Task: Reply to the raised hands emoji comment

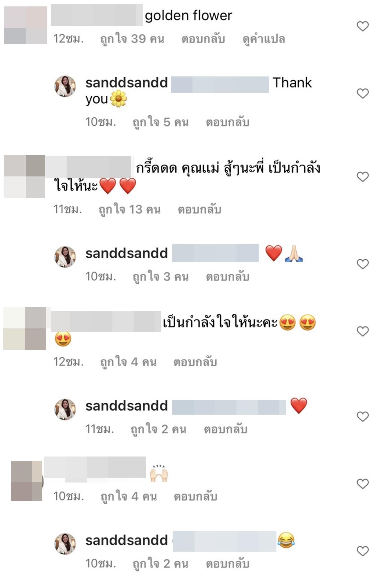Action: pyautogui.click(x=195, y=497)
